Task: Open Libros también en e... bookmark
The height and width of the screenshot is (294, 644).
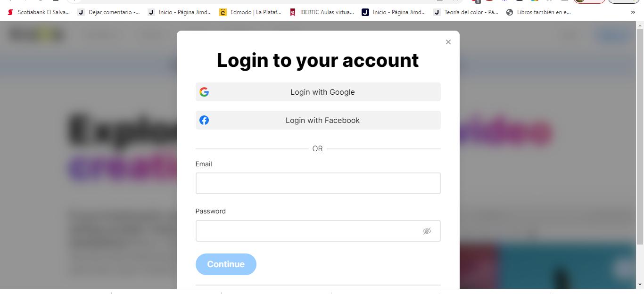Action: (538, 12)
